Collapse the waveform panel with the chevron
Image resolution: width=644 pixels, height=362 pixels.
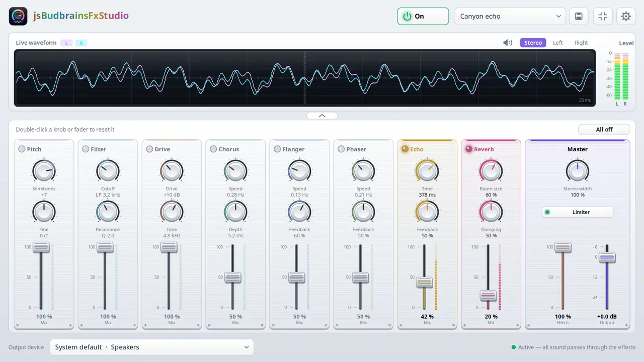coord(322,116)
